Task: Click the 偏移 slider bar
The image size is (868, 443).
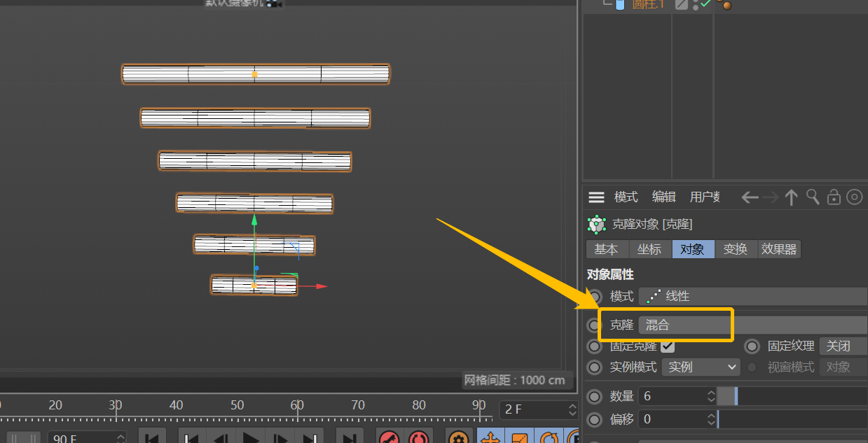Action: (792, 419)
